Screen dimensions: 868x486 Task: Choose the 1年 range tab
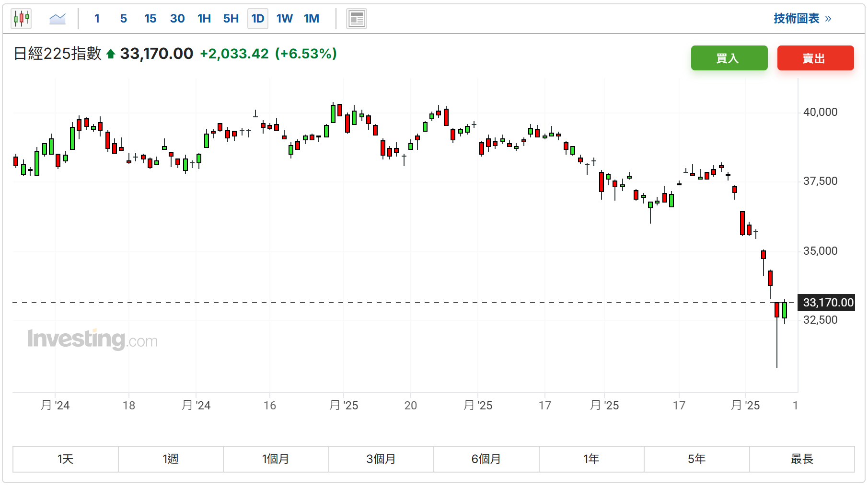click(x=591, y=459)
